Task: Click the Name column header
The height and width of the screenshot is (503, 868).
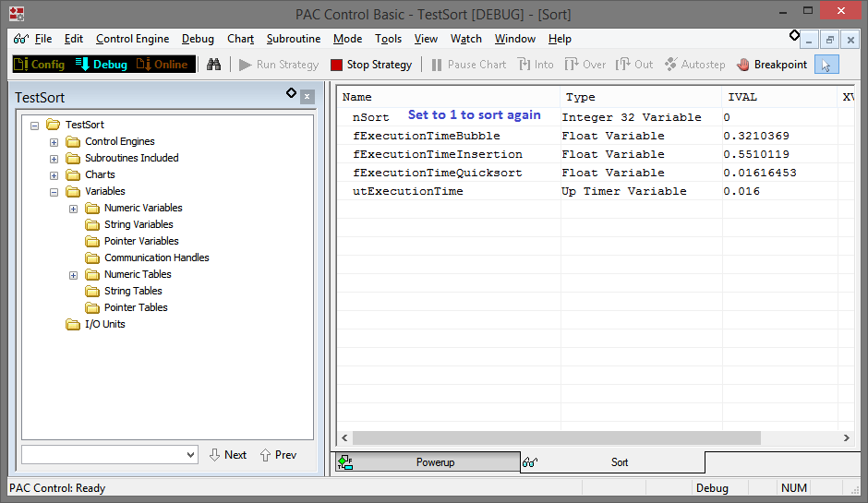Action: point(449,97)
